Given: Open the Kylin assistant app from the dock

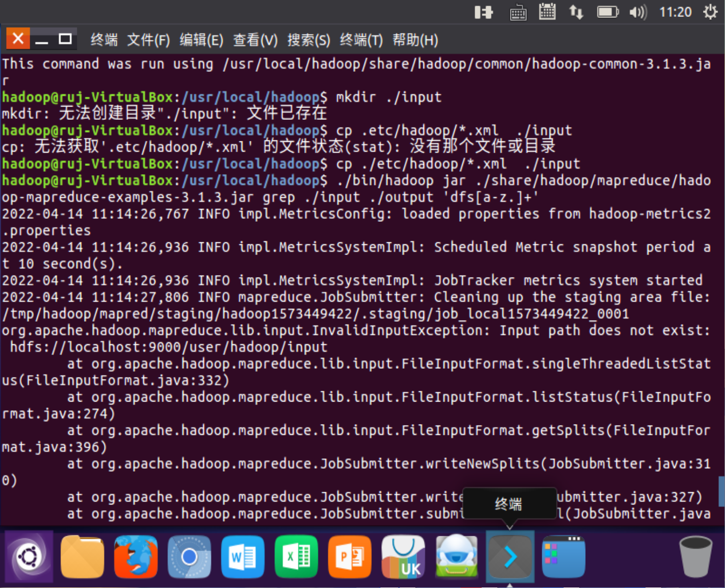Looking at the screenshot, I should (x=456, y=556).
